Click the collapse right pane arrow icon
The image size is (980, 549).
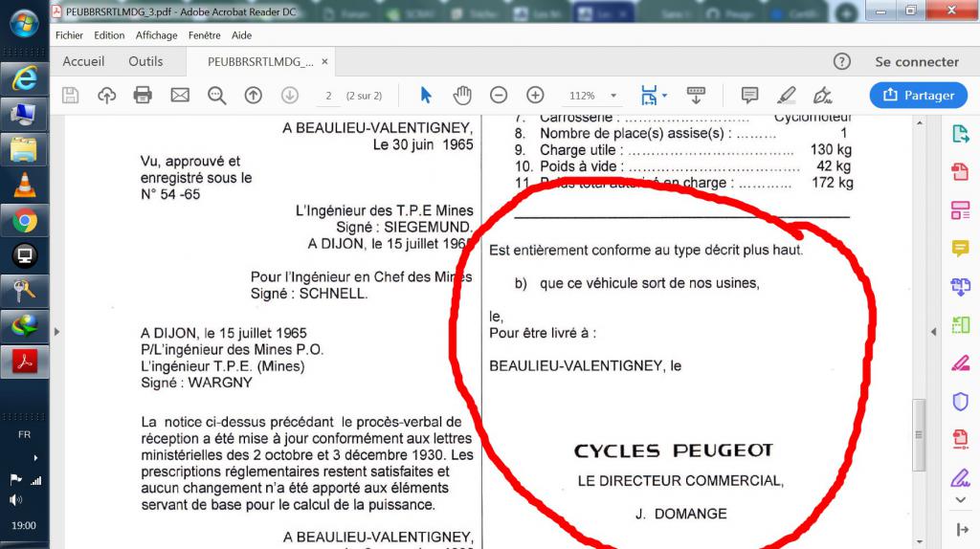tap(962, 530)
